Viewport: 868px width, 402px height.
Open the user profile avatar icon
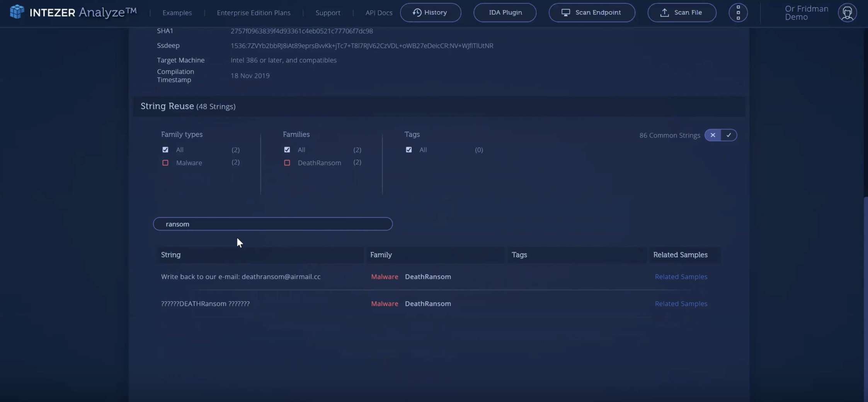847,12
